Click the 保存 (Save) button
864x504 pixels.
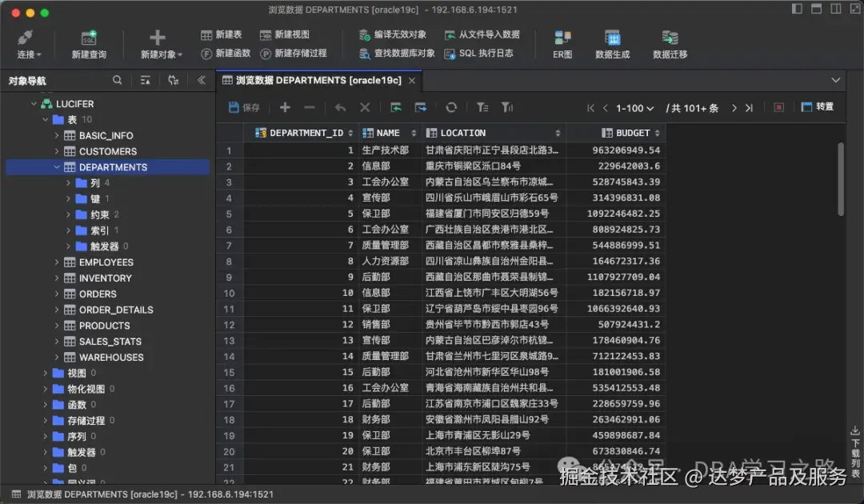pos(243,106)
